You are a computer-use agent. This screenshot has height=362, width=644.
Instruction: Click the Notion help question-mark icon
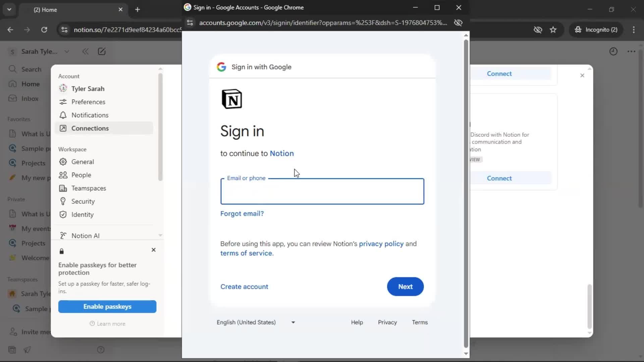coord(101,350)
